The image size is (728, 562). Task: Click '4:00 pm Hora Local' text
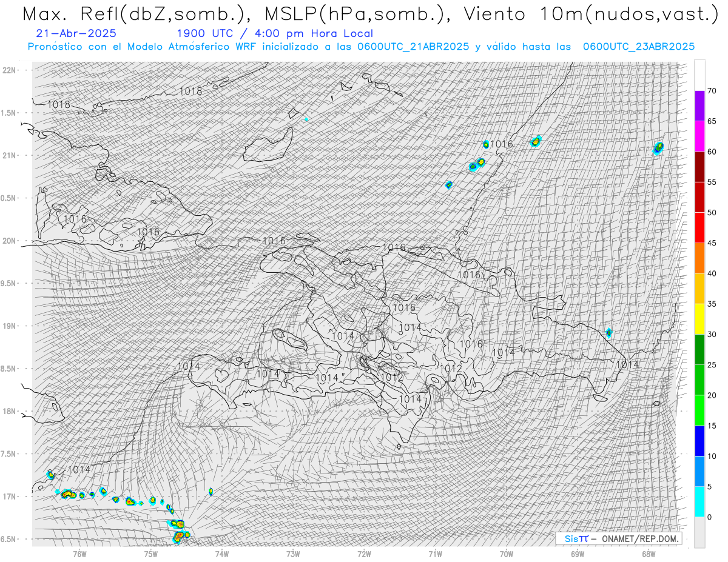click(314, 33)
